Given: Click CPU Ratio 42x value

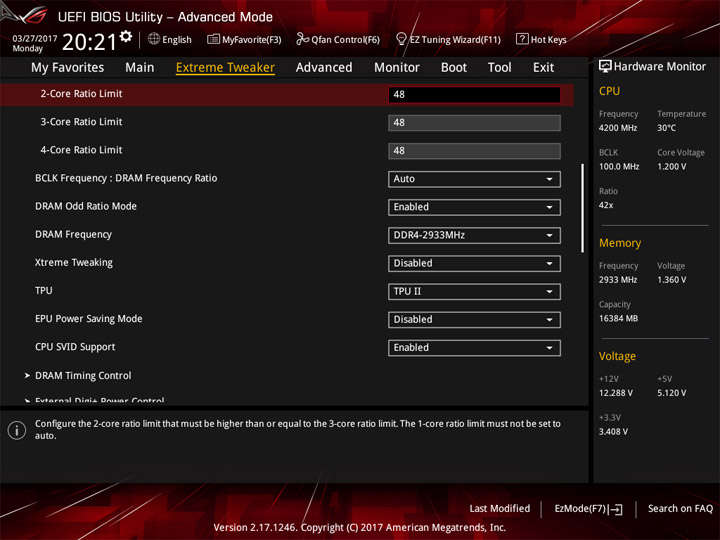Looking at the screenshot, I should click(606, 205).
